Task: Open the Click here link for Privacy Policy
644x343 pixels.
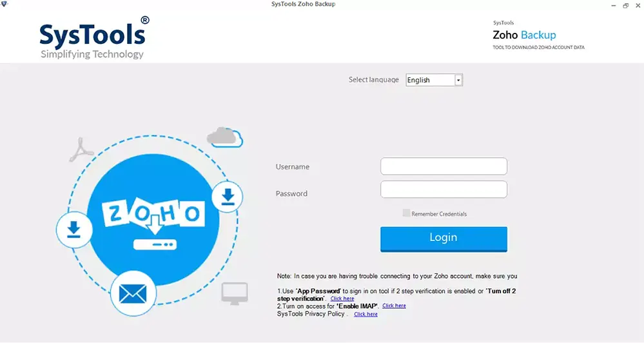Action: click(366, 314)
